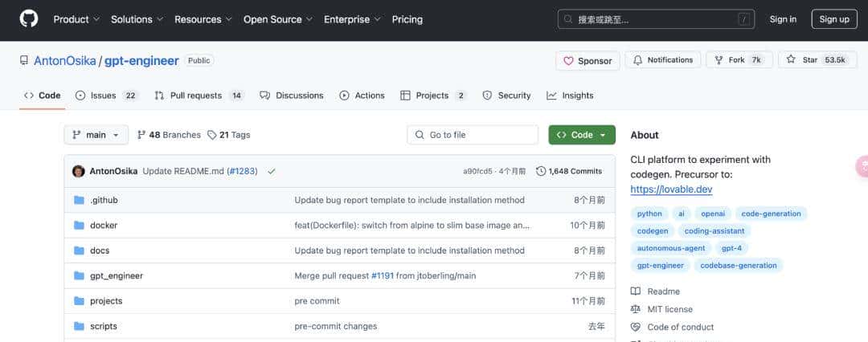The height and width of the screenshot is (342, 868).
Task: Click the folder icon beside gpt_engineer
Action: (x=79, y=275)
